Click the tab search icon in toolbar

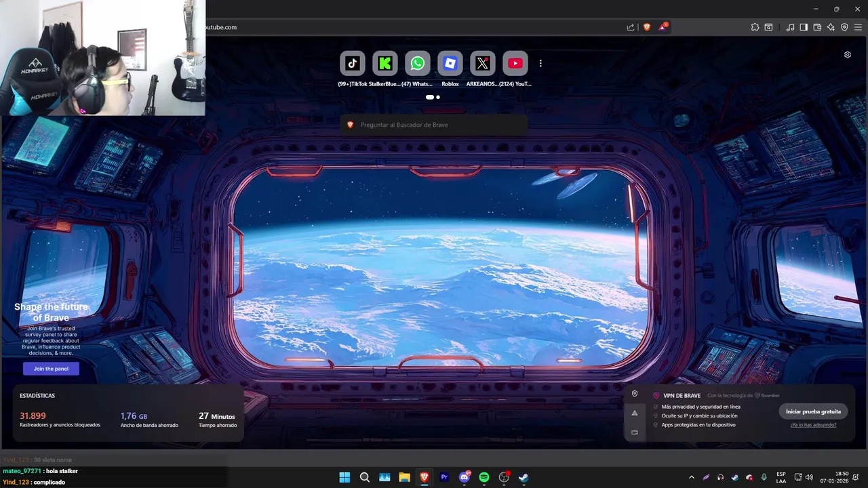pos(768,27)
